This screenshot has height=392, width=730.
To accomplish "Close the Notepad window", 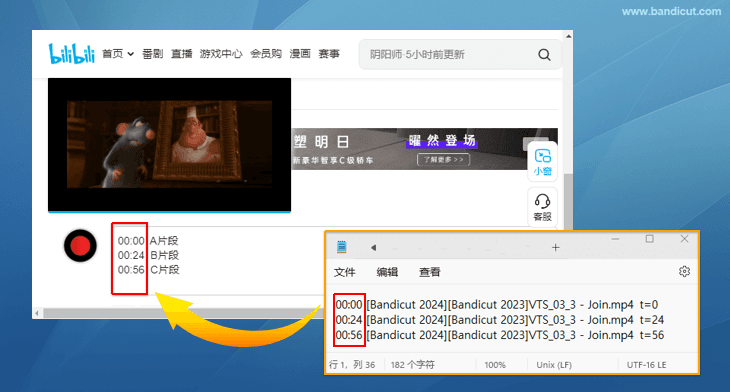I will pyautogui.click(x=684, y=239).
